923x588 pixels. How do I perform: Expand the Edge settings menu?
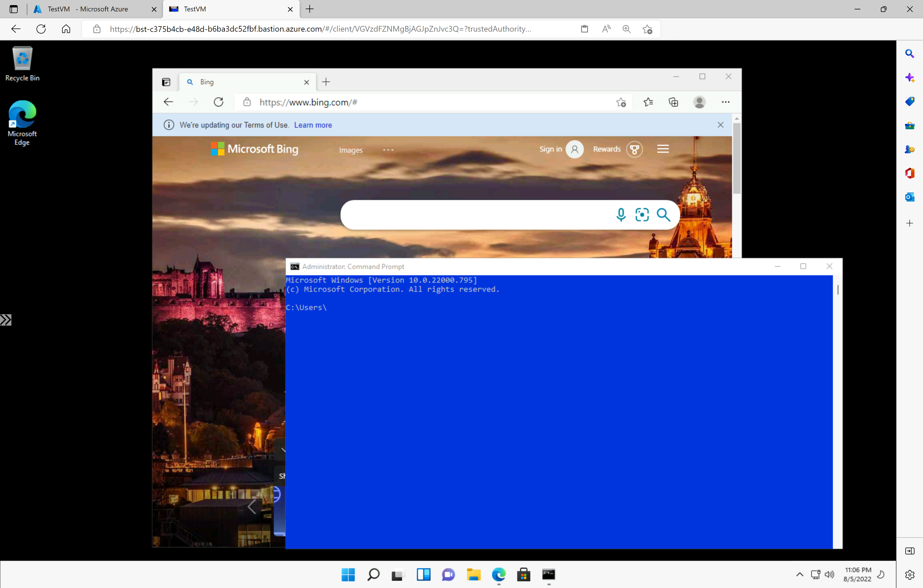(x=725, y=102)
